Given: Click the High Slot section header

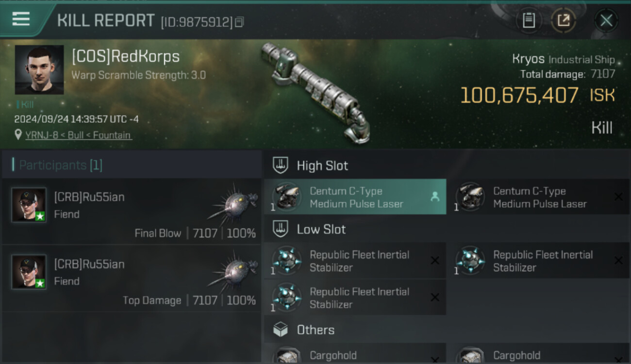Looking at the screenshot, I should pyautogui.click(x=322, y=166).
